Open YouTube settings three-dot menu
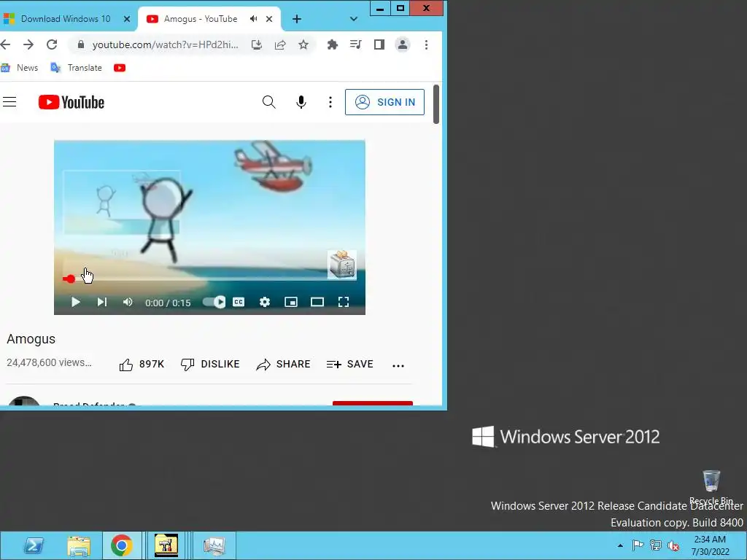 (x=330, y=102)
